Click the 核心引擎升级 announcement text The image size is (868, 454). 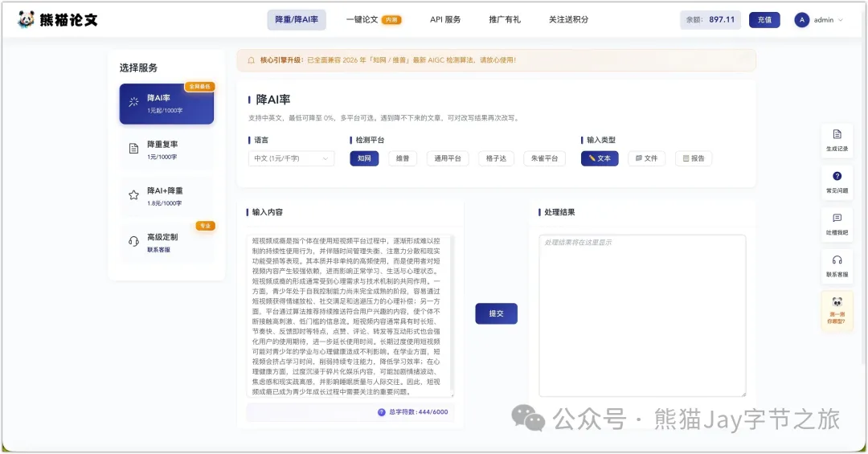[388, 59]
